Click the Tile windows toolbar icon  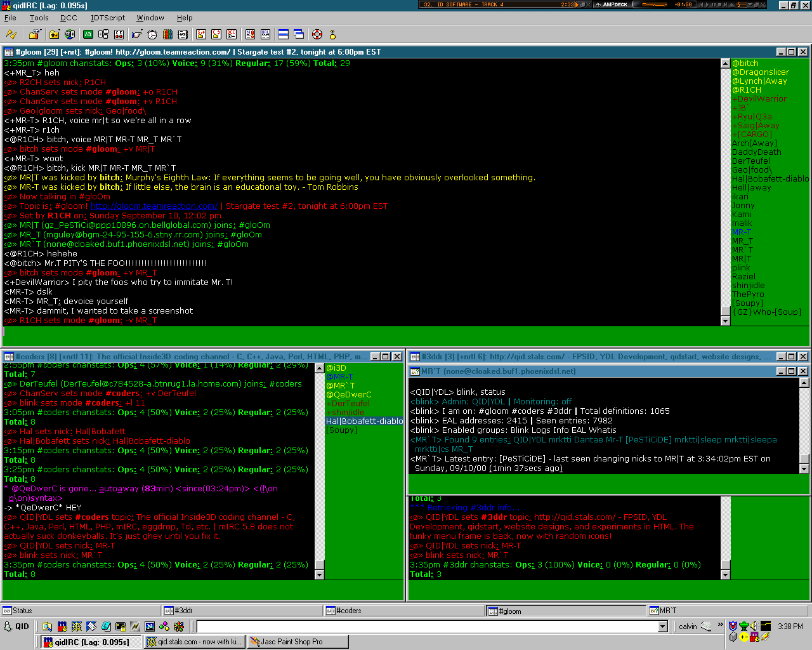coord(284,34)
